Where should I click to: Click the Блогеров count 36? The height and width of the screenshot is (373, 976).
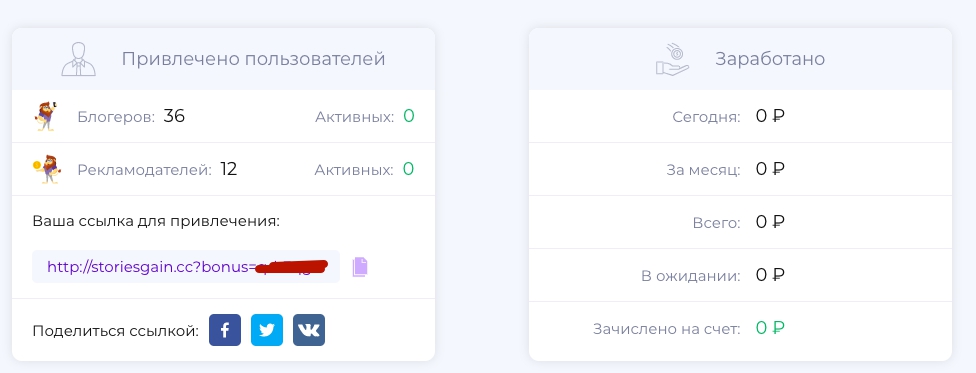174,116
